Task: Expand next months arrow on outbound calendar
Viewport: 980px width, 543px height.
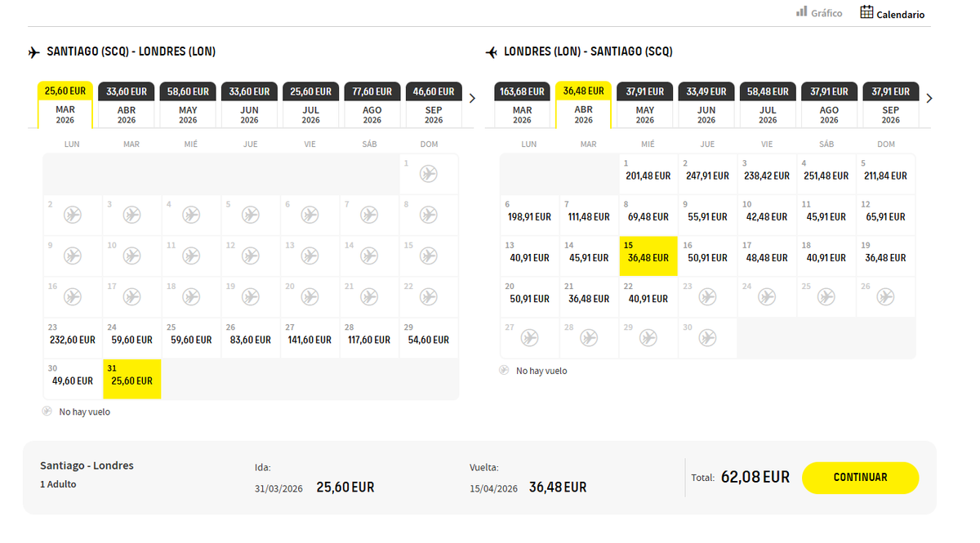Action: click(472, 98)
